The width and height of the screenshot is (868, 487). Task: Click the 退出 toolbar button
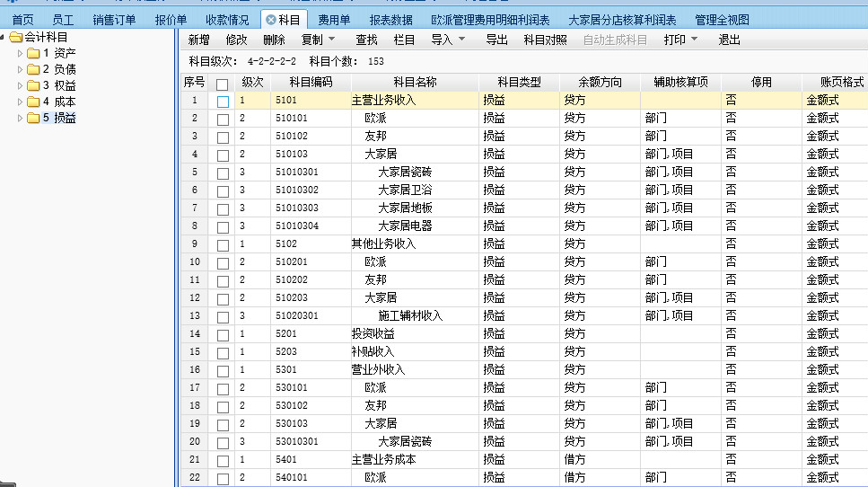[729, 40]
